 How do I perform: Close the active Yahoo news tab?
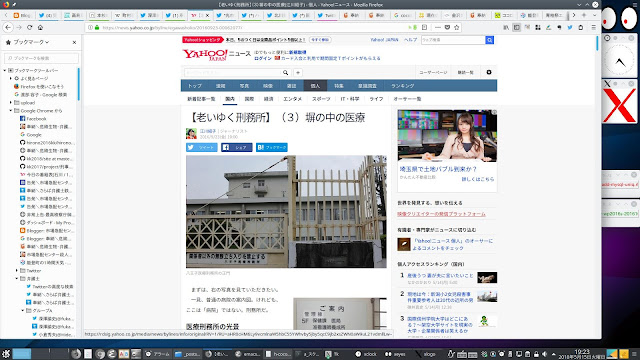(207, 15)
